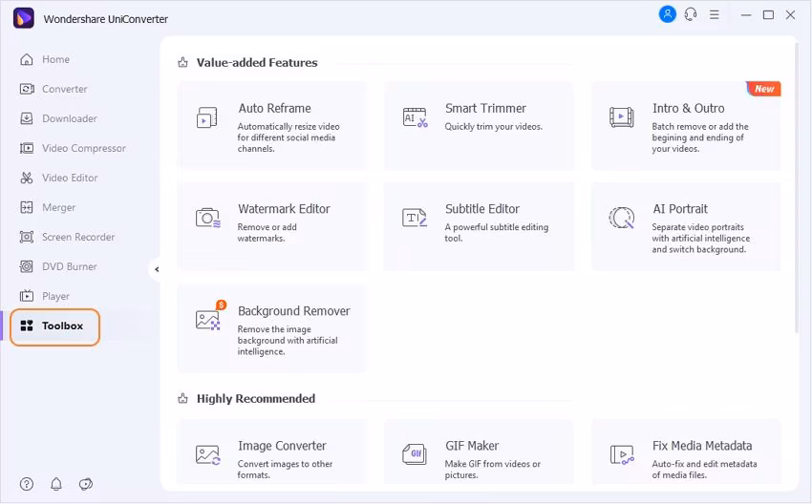
Task: Select Screen Recorder in the sidebar
Action: tap(77, 237)
